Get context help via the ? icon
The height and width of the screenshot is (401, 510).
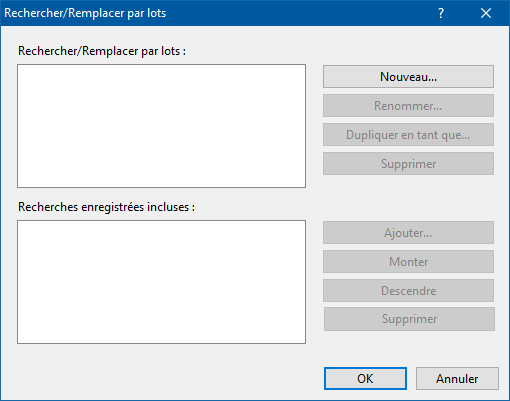441,13
